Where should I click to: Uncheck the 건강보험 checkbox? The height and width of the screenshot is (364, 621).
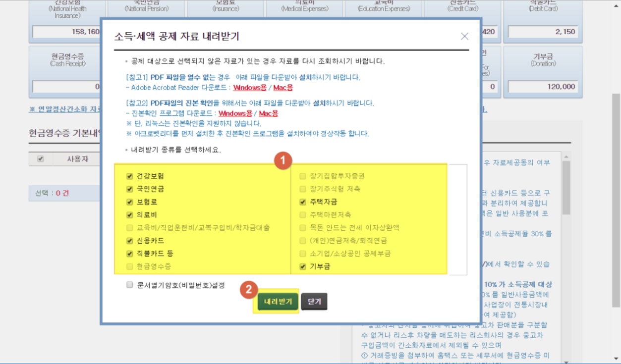(130, 176)
